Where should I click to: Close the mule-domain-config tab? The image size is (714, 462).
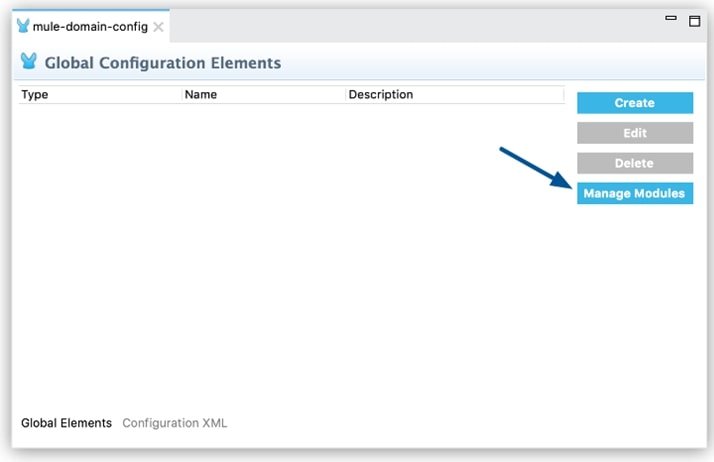[158, 27]
